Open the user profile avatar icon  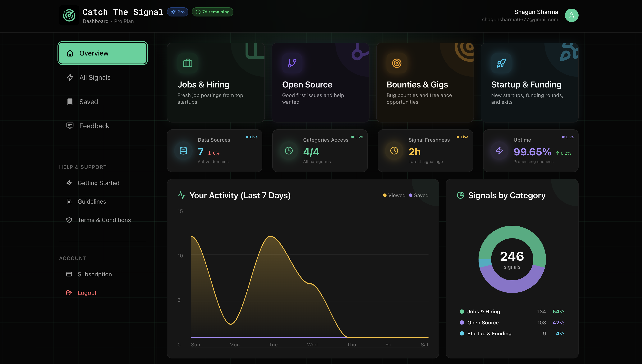(571, 16)
